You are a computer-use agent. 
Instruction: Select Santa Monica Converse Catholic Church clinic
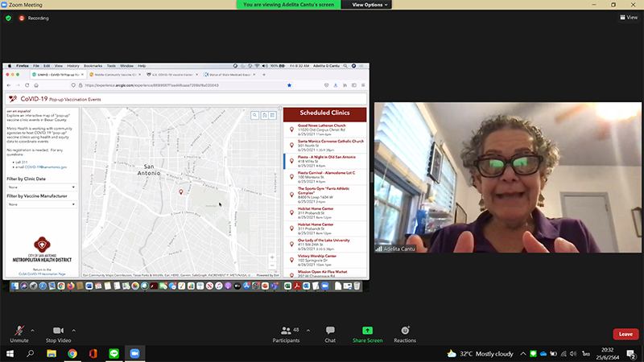(325, 146)
